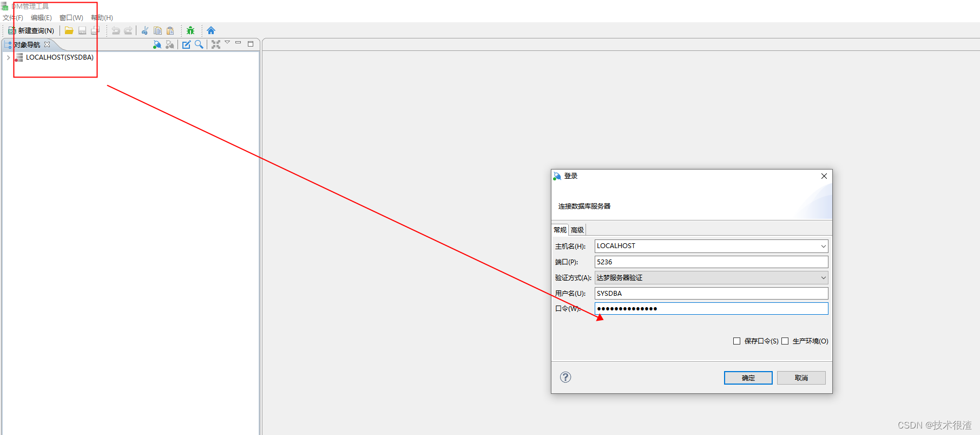Click the redo arrow icon
Image resolution: width=980 pixels, height=435 pixels.
click(x=128, y=30)
